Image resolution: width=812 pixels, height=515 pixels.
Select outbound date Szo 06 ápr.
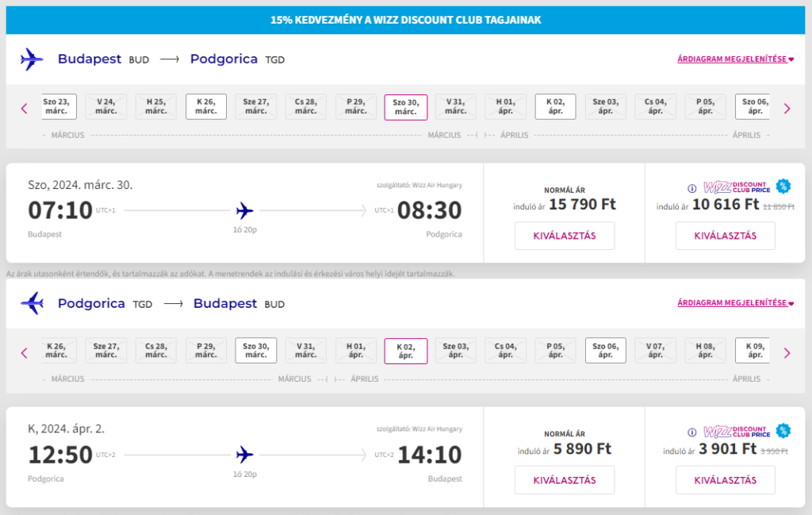753,107
